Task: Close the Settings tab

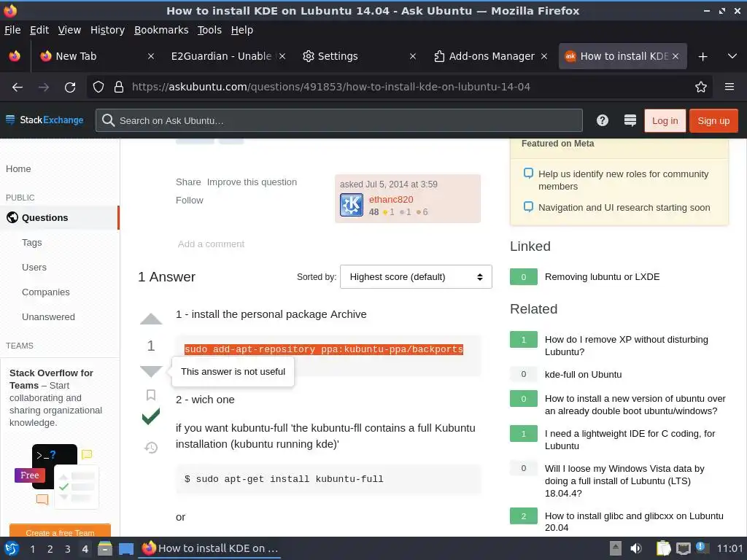Action: click(x=413, y=56)
